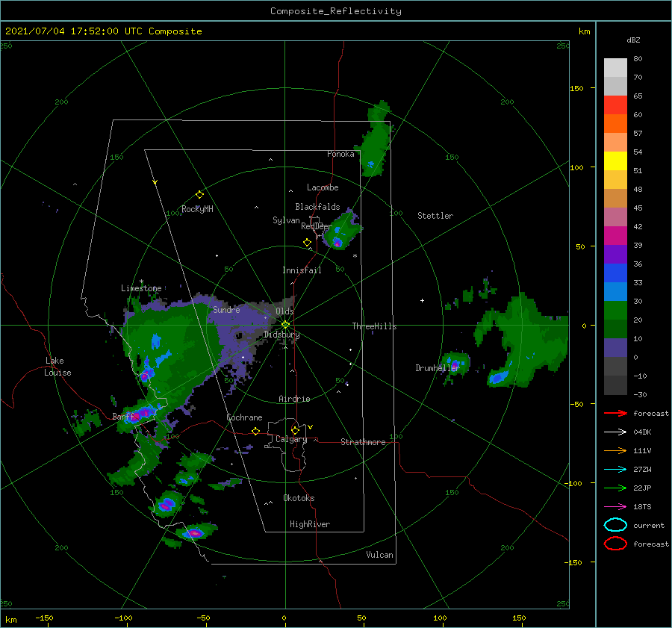Click the asterisk marker above Limestone

pos(141,282)
